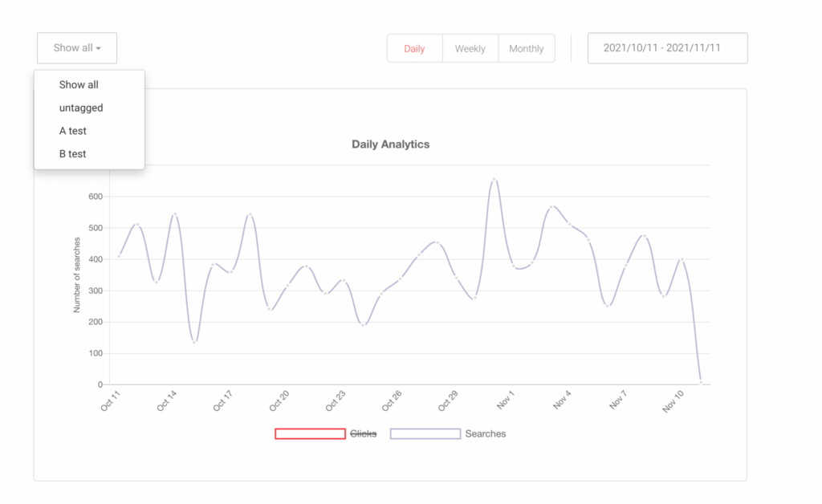Hide the Searches series via its legend label
This screenshot has width=822, height=504.
(x=485, y=433)
